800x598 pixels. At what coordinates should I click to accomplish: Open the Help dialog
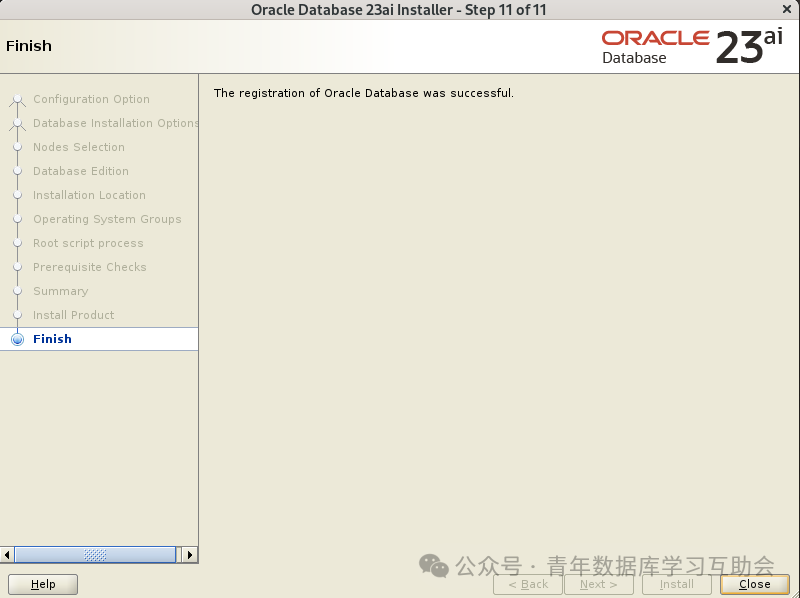pyautogui.click(x=43, y=584)
